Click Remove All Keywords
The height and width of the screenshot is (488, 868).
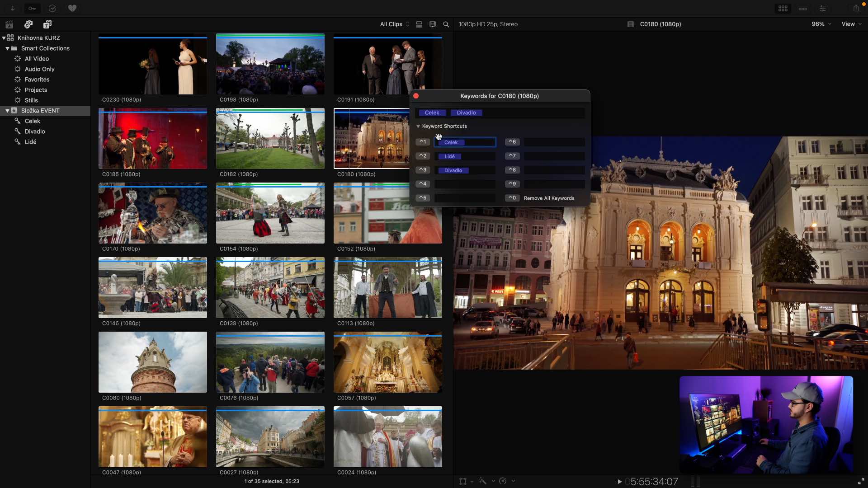pos(549,198)
